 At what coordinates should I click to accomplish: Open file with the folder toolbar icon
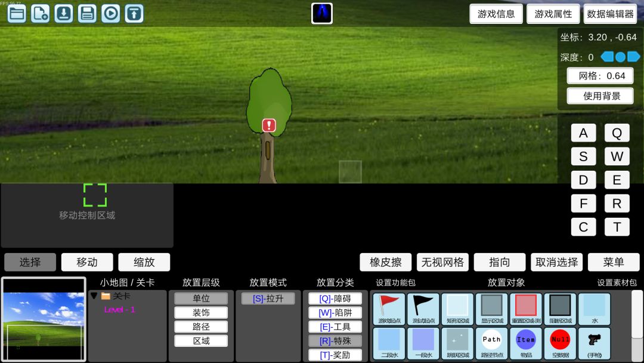click(17, 14)
